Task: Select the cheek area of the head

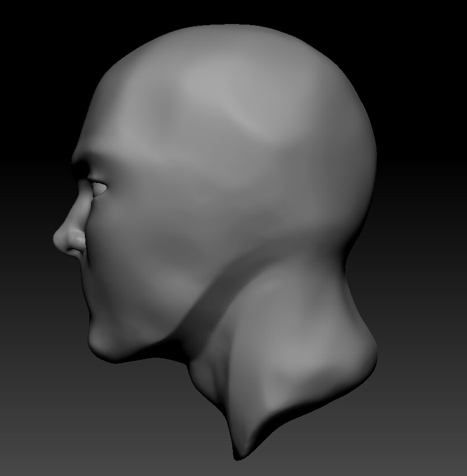Action: (140, 251)
